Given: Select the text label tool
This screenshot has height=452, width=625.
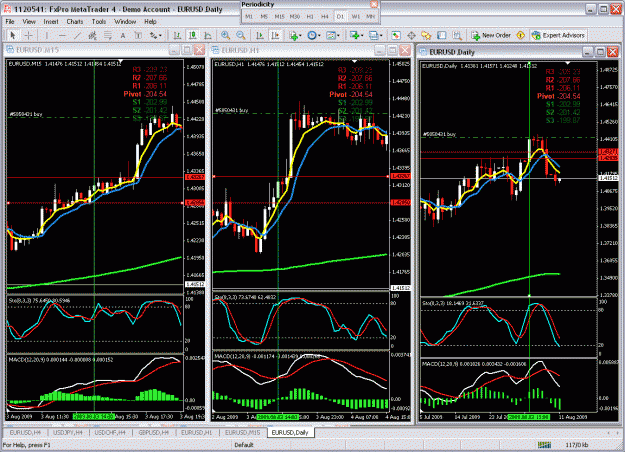Looking at the screenshot, I should 138,35.
